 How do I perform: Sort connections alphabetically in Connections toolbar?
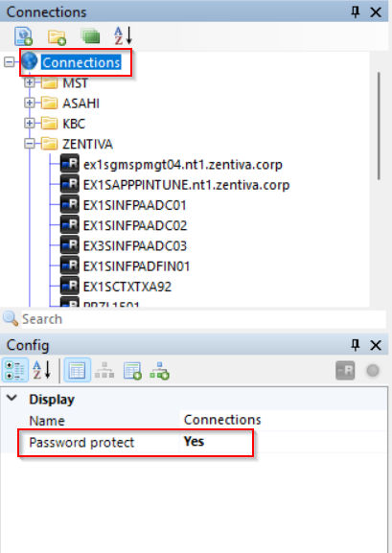pos(123,35)
